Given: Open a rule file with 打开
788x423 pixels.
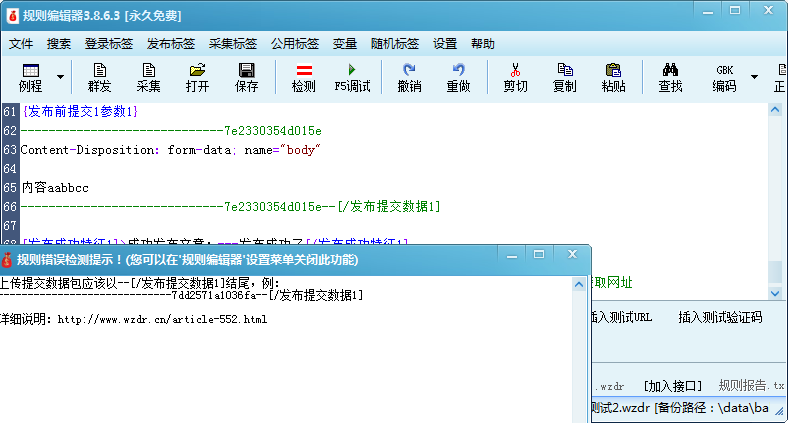Looking at the screenshot, I should pyautogui.click(x=198, y=77).
